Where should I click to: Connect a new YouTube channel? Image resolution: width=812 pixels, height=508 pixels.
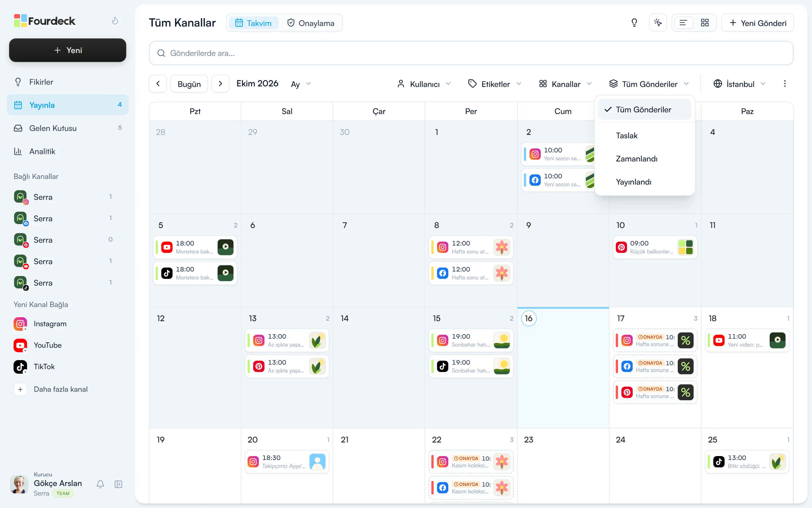tap(37, 345)
